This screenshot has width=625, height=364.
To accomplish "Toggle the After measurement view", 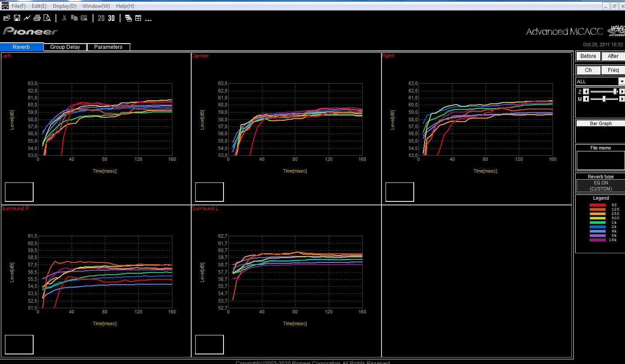I will point(613,56).
